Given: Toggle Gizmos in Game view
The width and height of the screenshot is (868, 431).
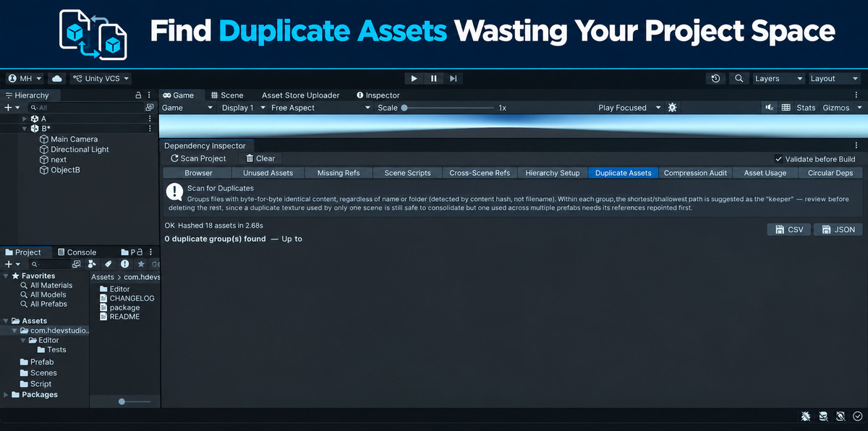Looking at the screenshot, I should coord(836,108).
